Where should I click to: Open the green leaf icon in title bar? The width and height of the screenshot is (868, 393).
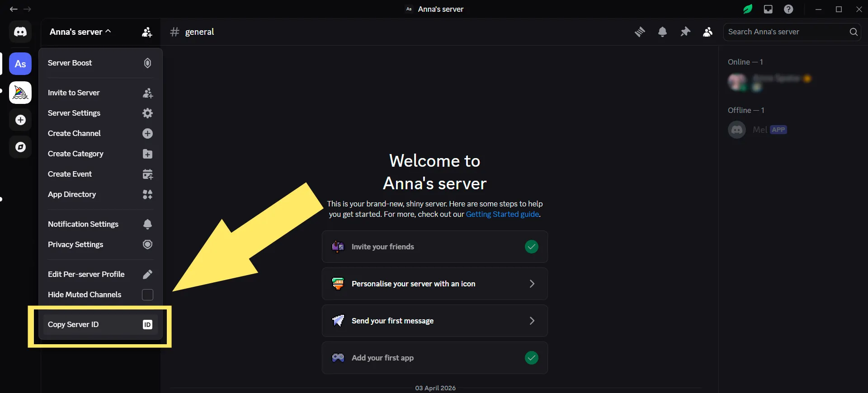748,9
